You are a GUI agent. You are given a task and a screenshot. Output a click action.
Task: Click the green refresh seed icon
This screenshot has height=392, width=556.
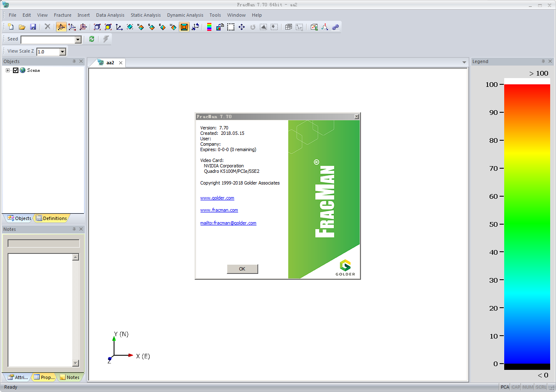coord(91,39)
